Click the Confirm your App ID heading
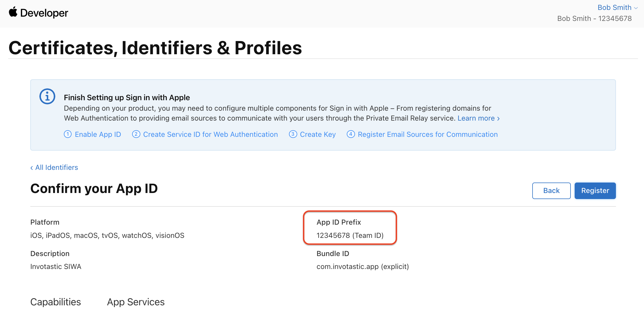This screenshot has height=310, width=644. pyautogui.click(x=94, y=189)
